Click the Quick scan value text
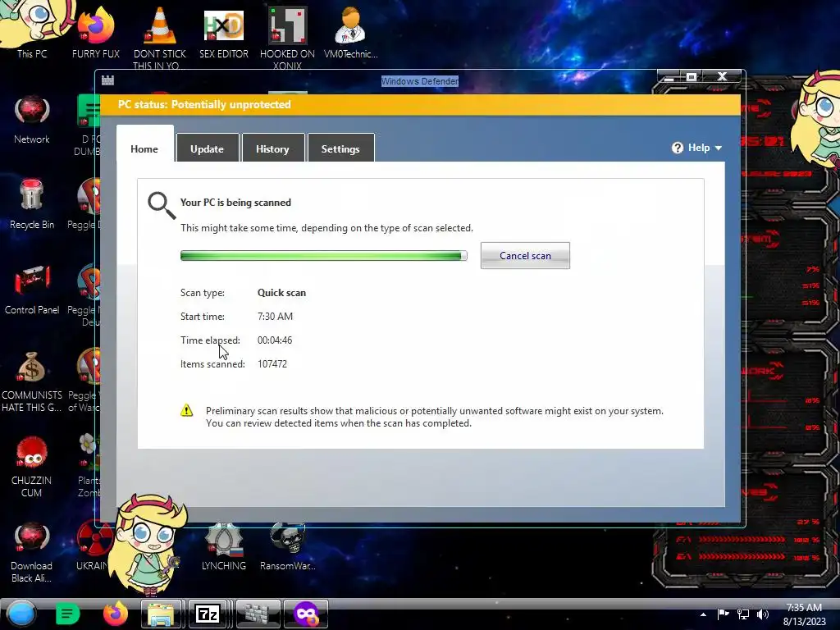This screenshot has height=630, width=840. click(x=282, y=293)
